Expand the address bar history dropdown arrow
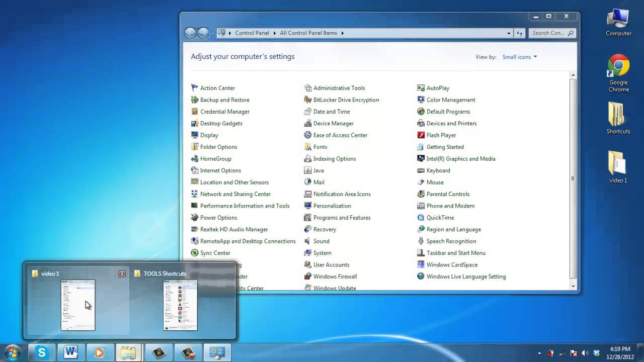Image resolution: width=644 pixels, height=362 pixels. [x=509, y=33]
